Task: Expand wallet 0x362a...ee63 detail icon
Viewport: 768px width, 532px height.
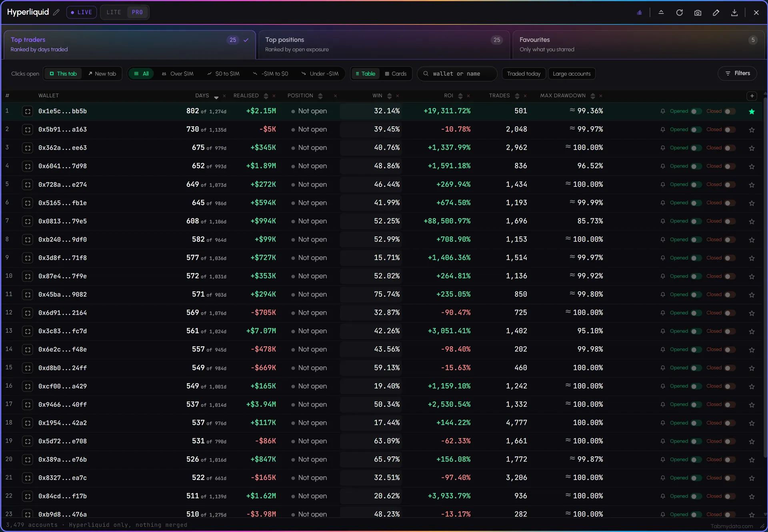Action: [28, 148]
